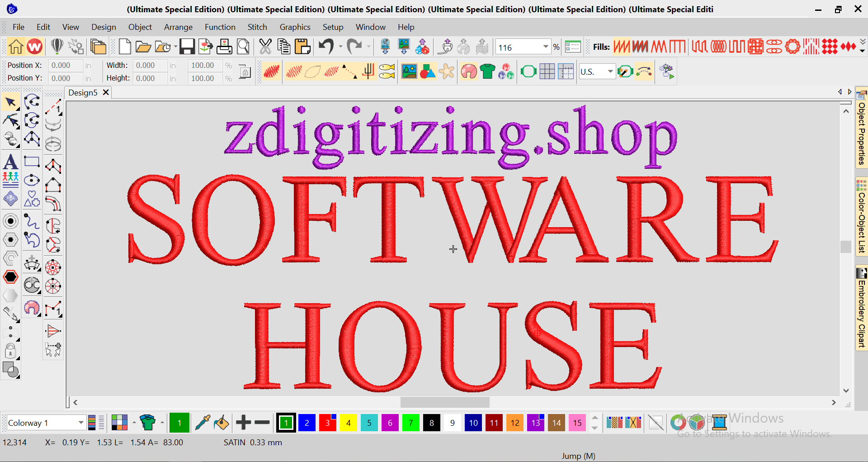
Task: Toggle the show picture display icon
Action: click(409, 71)
